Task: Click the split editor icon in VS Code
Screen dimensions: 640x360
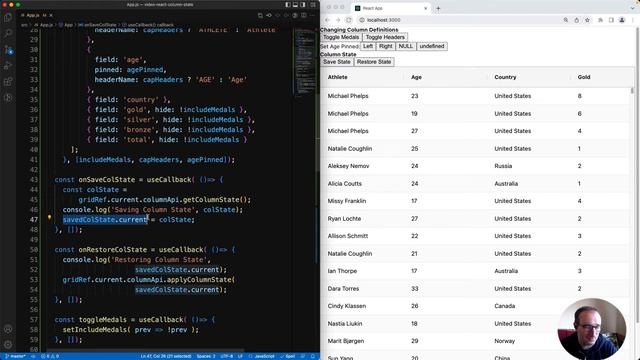Action: (303, 15)
